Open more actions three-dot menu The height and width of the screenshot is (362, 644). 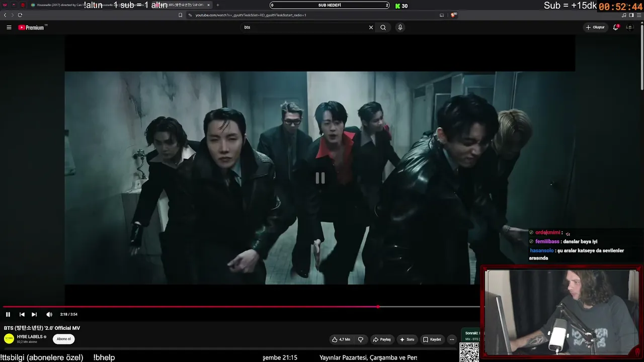coord(452,339)
